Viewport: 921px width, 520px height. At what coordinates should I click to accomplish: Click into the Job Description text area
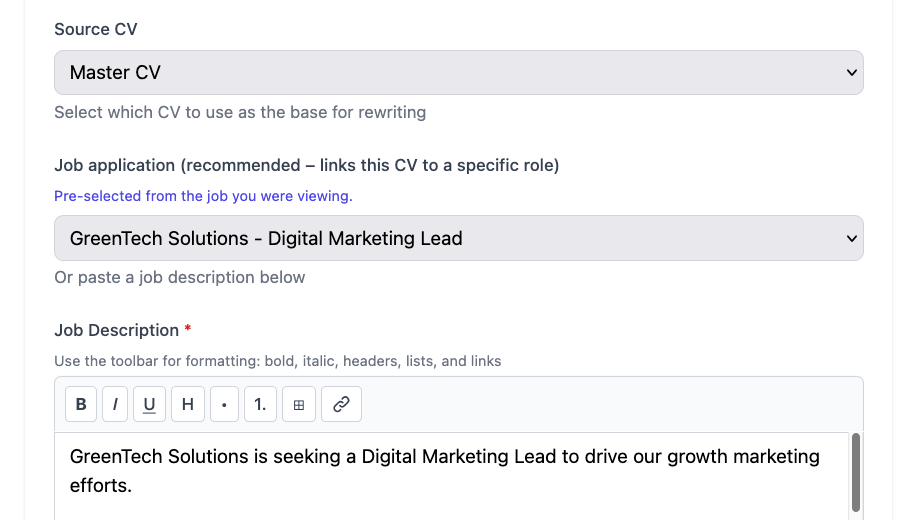point(452,477)
